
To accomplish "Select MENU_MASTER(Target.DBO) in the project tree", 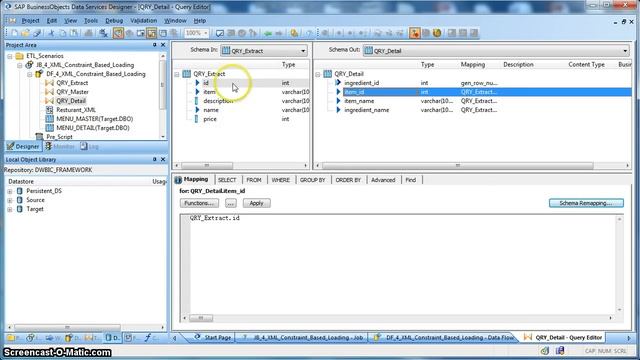I will pyautogui.click(x=95, y=119).
